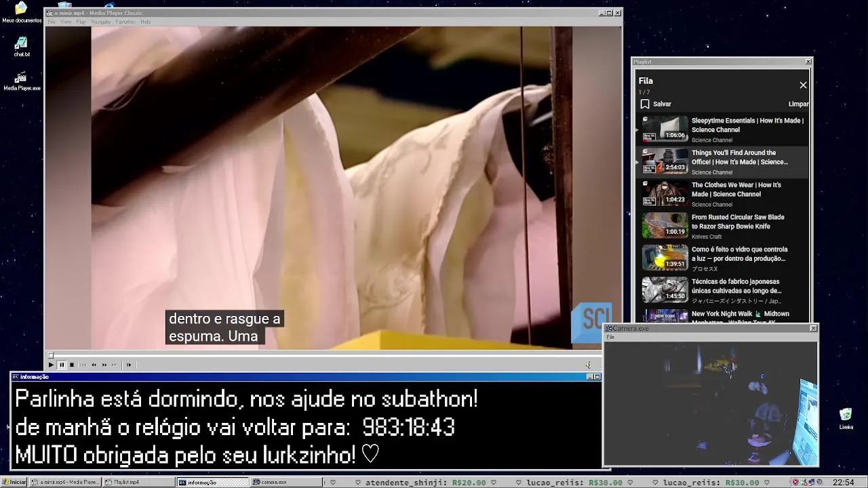This screenshot has width=868, height=488.
Task: Open the Navigate menu in Media Player Classic
Action: (100, 22)
